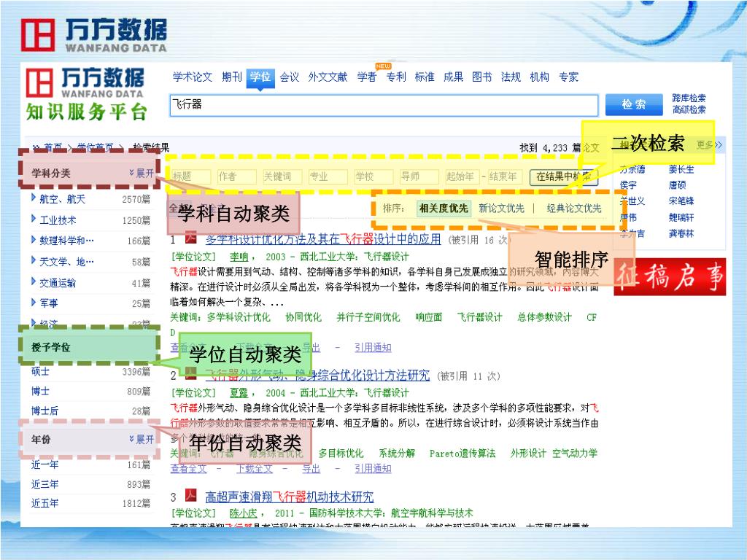Click the blue 检索 search button

click(x=634, y=104)
